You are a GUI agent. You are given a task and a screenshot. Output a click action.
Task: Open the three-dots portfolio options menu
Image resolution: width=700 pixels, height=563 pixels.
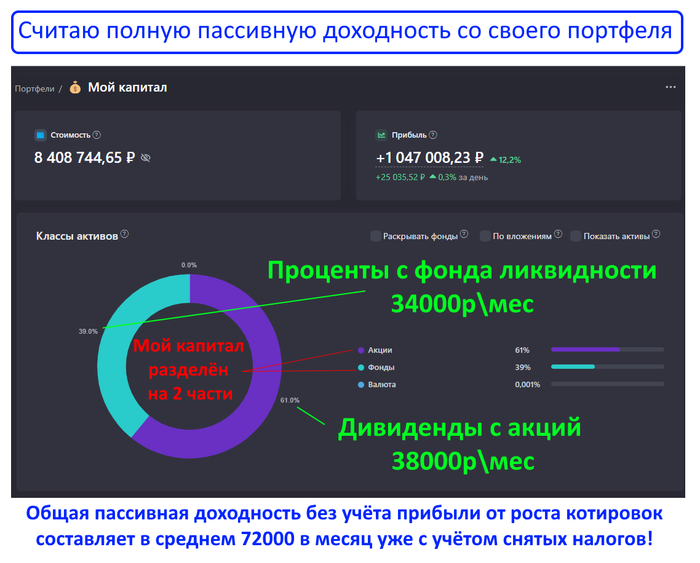tap(671, 88)
